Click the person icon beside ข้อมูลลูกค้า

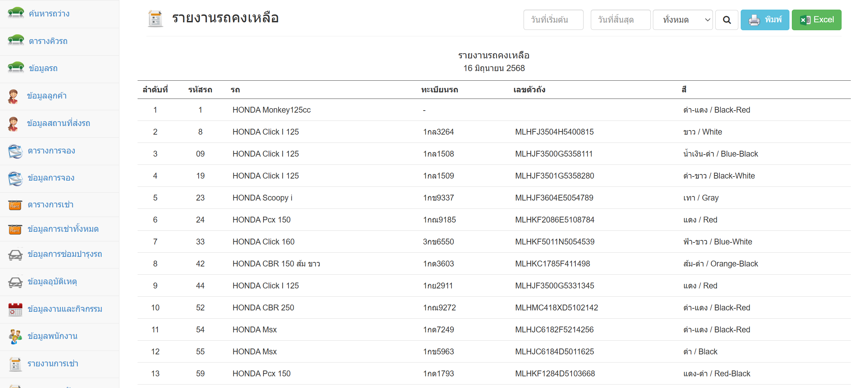point(13,96)
